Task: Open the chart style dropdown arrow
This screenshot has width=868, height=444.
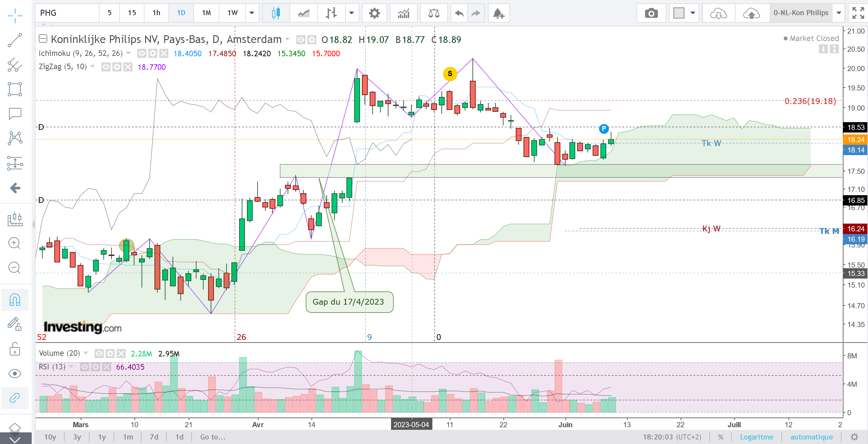Action: (352, 13)
